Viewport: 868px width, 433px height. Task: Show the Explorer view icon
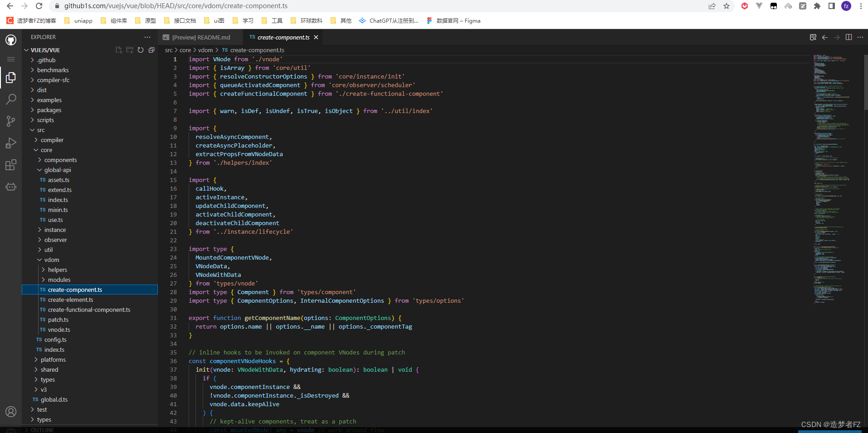click(11, 78)
